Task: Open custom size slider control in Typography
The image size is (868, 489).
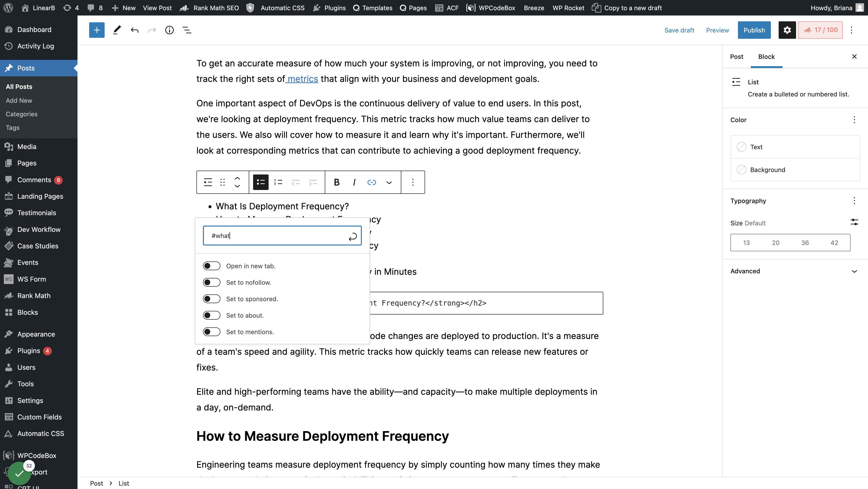Action: [854, 222]
